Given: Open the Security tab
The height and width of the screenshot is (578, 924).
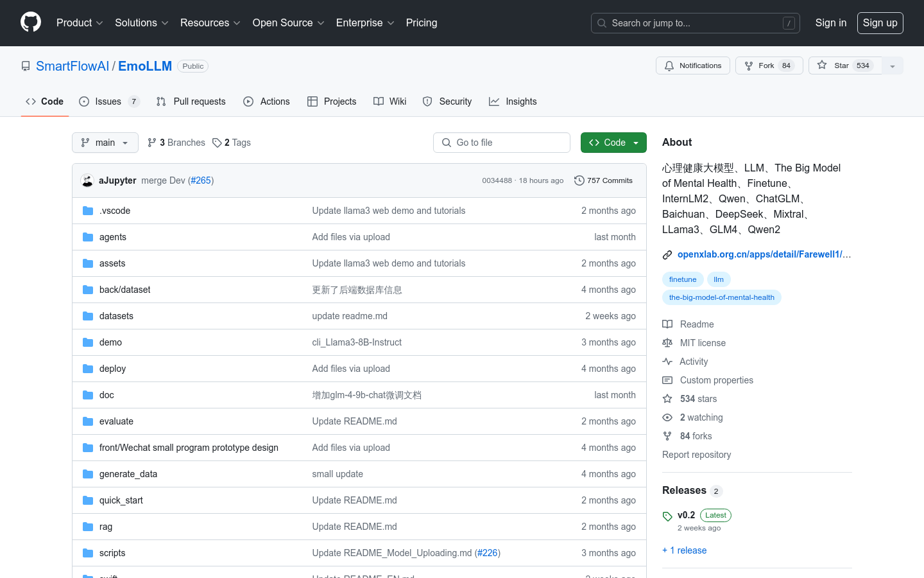Looking at the screenshot, I should 447,101.
